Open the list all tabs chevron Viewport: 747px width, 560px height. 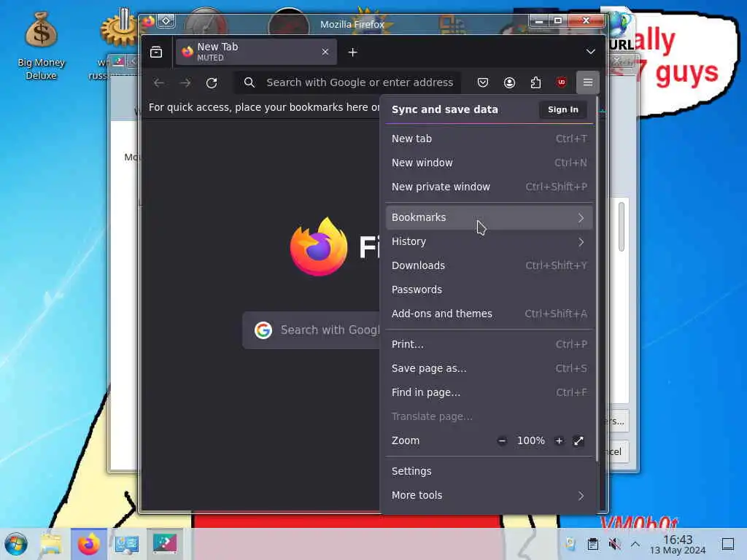[x=590, y=52]
